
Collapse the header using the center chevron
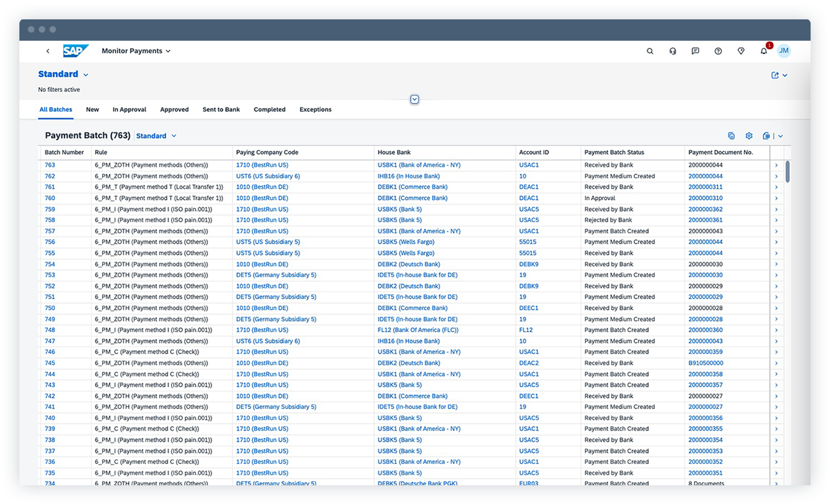tap(414, 99)
